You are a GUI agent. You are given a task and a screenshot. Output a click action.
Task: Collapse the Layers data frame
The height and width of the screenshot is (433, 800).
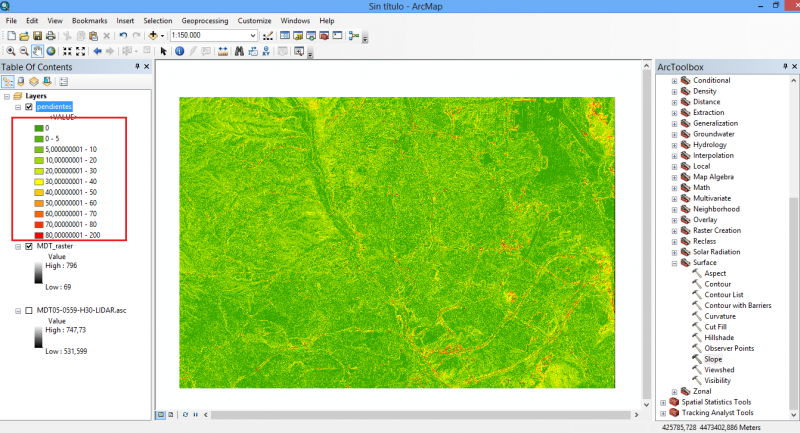click(x=7, y=96)
